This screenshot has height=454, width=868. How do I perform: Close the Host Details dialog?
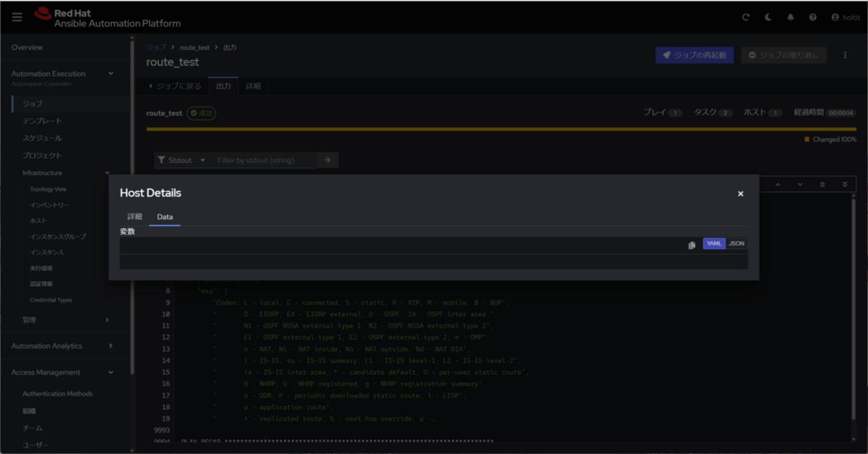pyautogui.click(x=740, y=194)
